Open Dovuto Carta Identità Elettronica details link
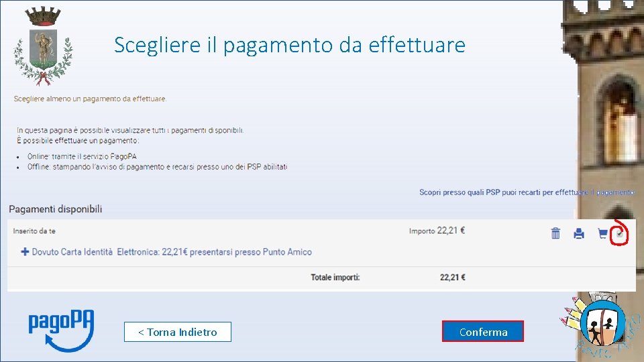The height and width of the screenshot is (362, 644). [172, 252]
